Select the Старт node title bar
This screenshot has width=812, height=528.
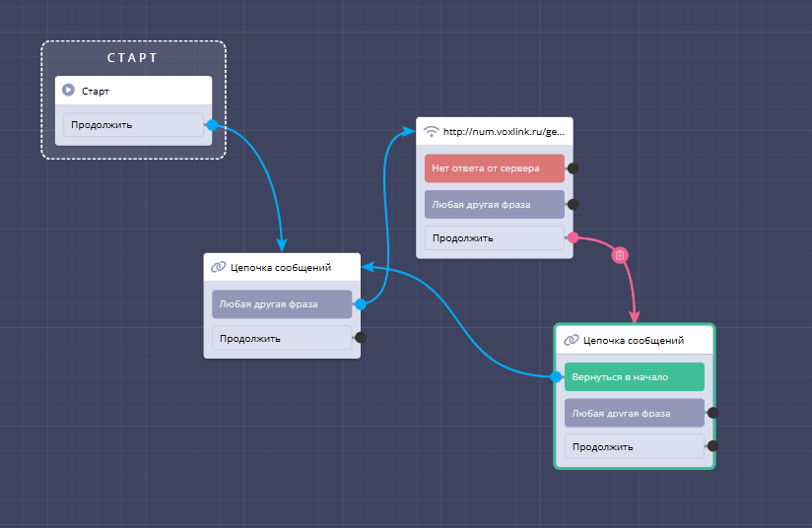[x=143, y=91]
